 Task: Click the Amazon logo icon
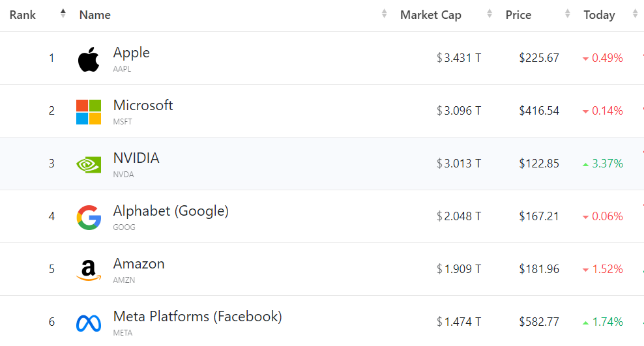click(89, 270)
